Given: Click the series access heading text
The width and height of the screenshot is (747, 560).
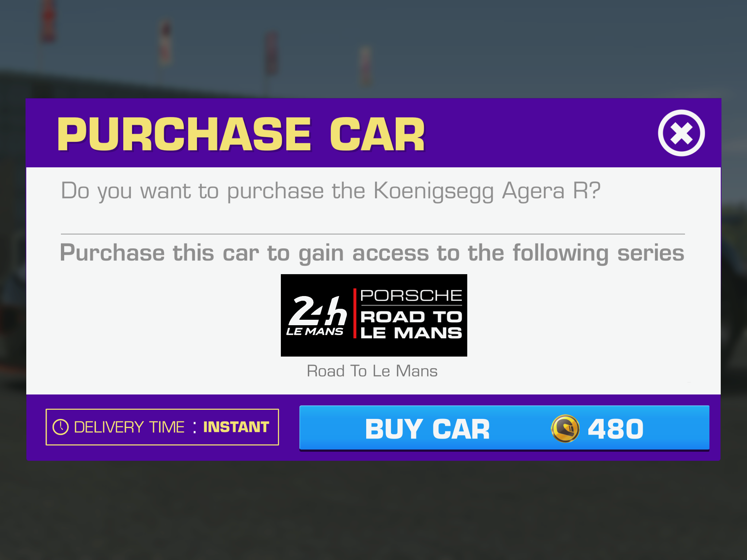Looking at the screenshot, I should (x=372, y=253).
